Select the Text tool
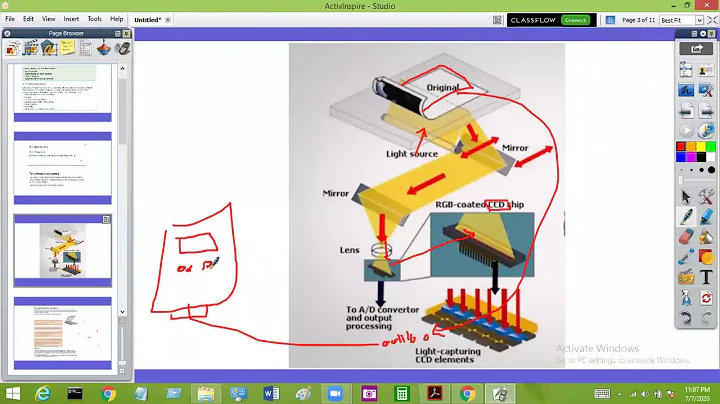The image size is (720, 404). tap(706, 277)
